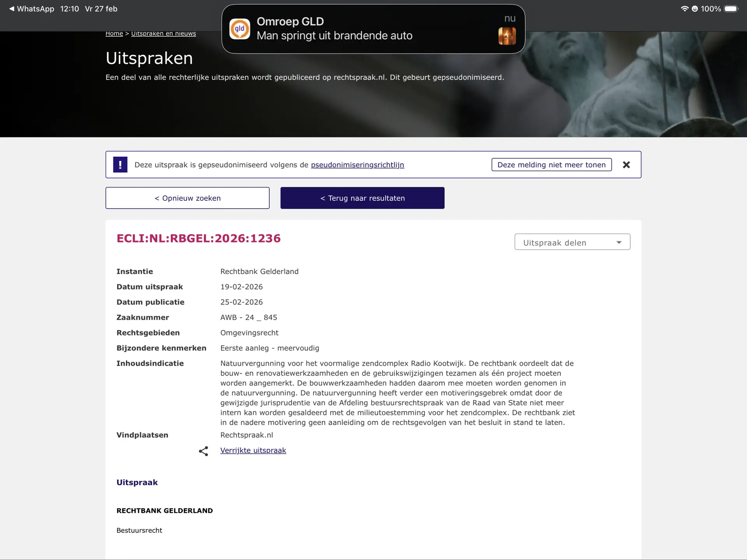The image size is (747, 560).
Task: Tap the battery indicator icon
Action: click(x=731, y=9)
